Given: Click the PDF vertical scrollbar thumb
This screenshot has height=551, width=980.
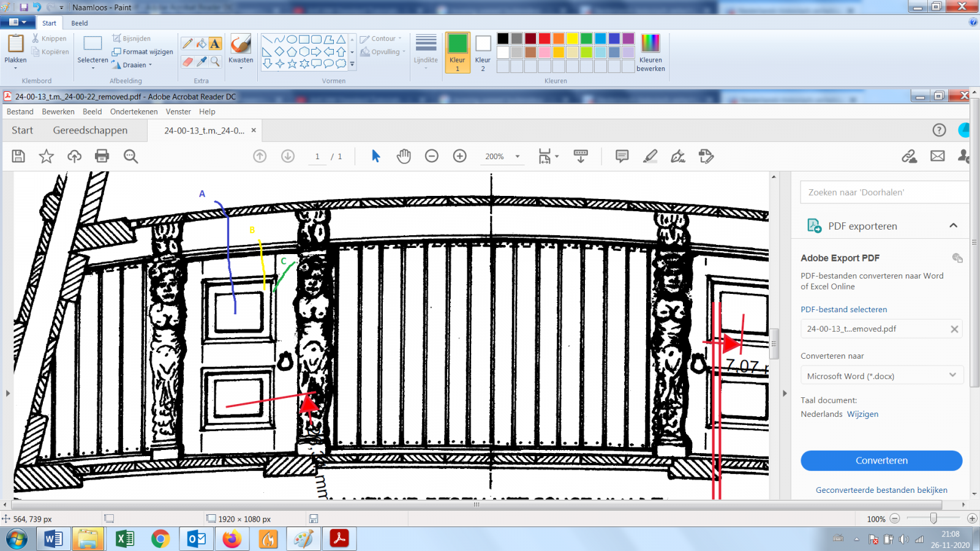Looking at the screenshot, I should pos(774,343).
